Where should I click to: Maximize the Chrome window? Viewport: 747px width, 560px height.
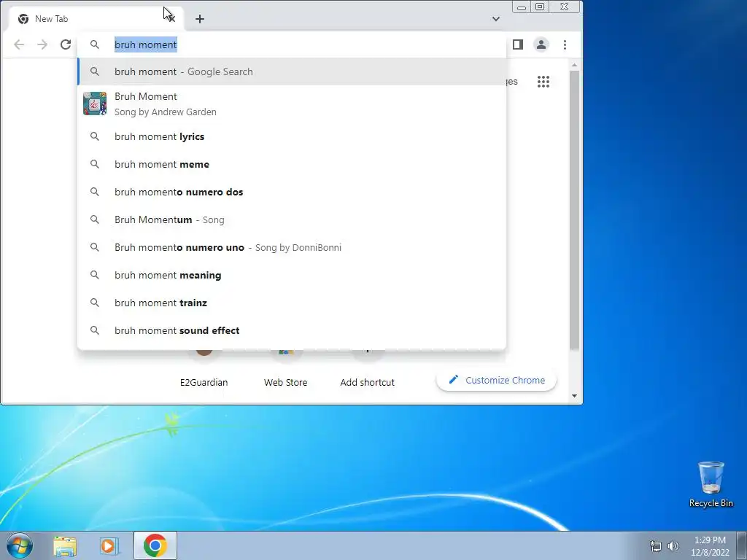coord(540,7)
